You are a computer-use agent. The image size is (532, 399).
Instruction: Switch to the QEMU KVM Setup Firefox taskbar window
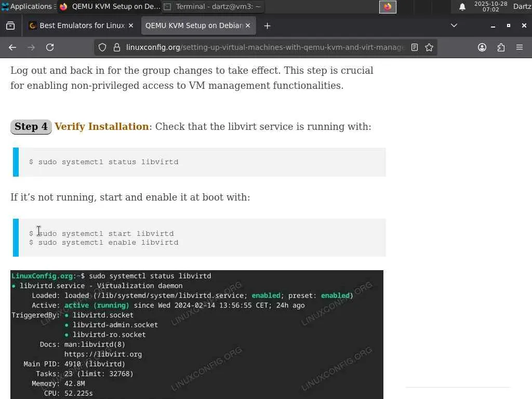point(110,6)
